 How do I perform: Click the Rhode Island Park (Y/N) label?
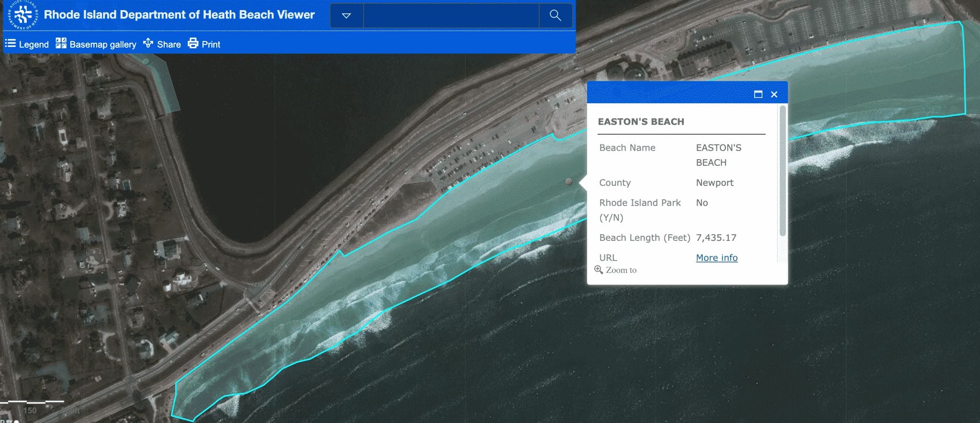640,210
